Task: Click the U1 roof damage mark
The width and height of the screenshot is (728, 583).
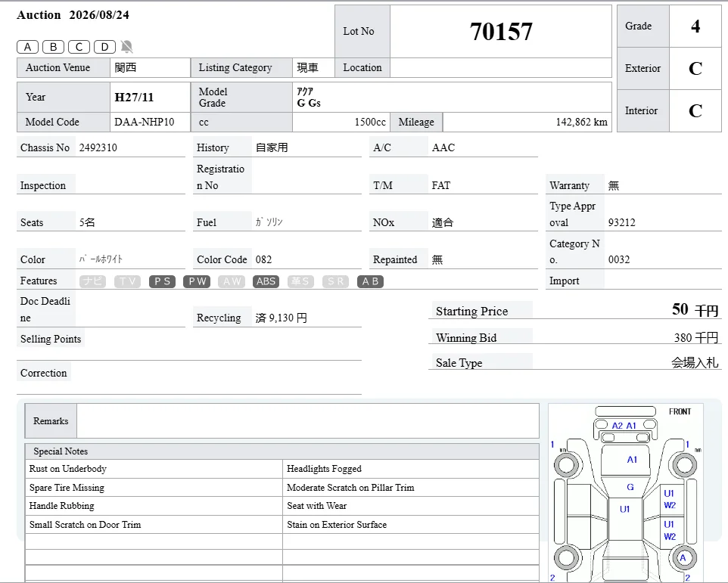Action: 625,509
